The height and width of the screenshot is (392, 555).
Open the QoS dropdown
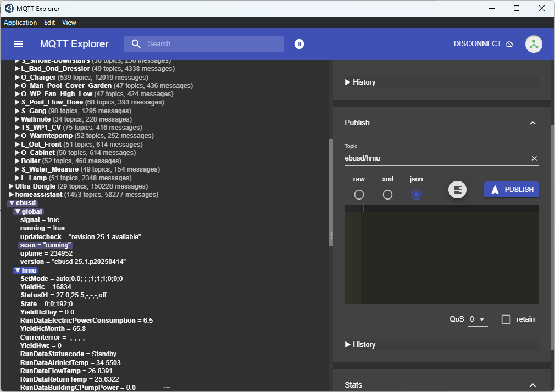(x=478, y=319)
